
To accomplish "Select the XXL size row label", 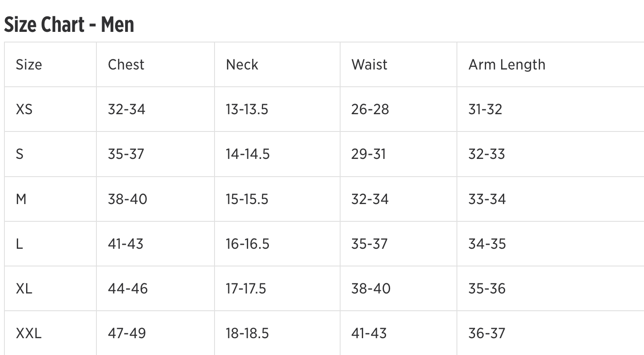I will (x=29, y=333).
